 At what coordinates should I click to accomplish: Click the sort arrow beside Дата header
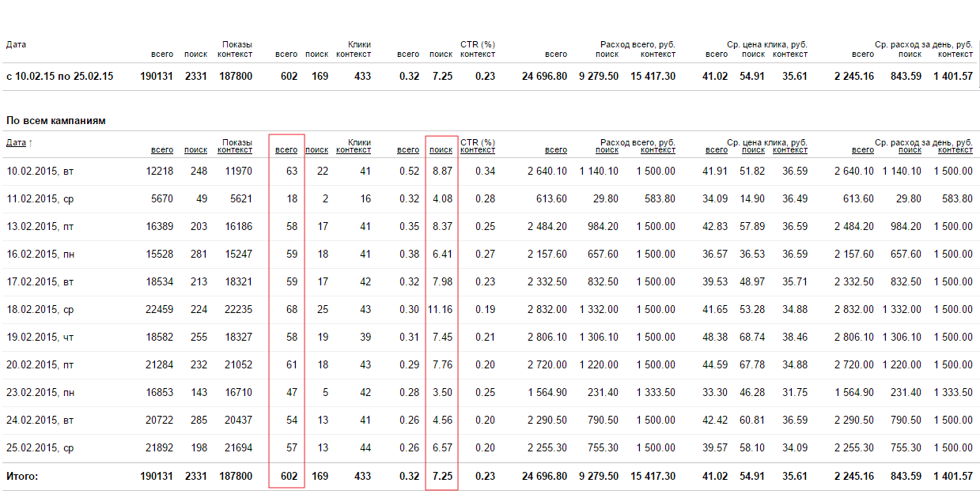point(31,143)
